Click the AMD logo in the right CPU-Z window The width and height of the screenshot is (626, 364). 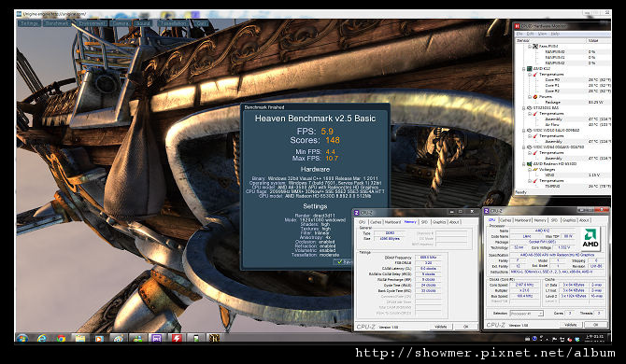click(x=590, y=239)
